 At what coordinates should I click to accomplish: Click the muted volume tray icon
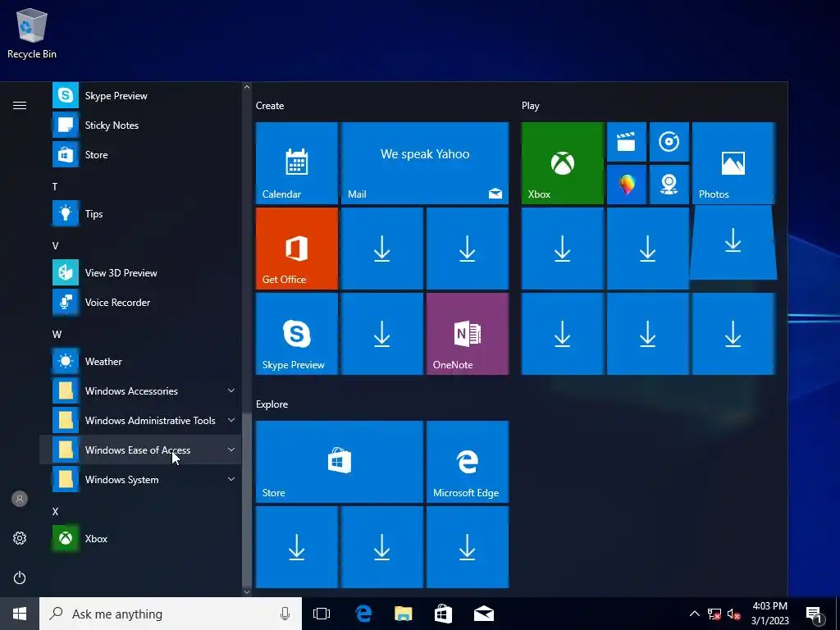[734, 614]
